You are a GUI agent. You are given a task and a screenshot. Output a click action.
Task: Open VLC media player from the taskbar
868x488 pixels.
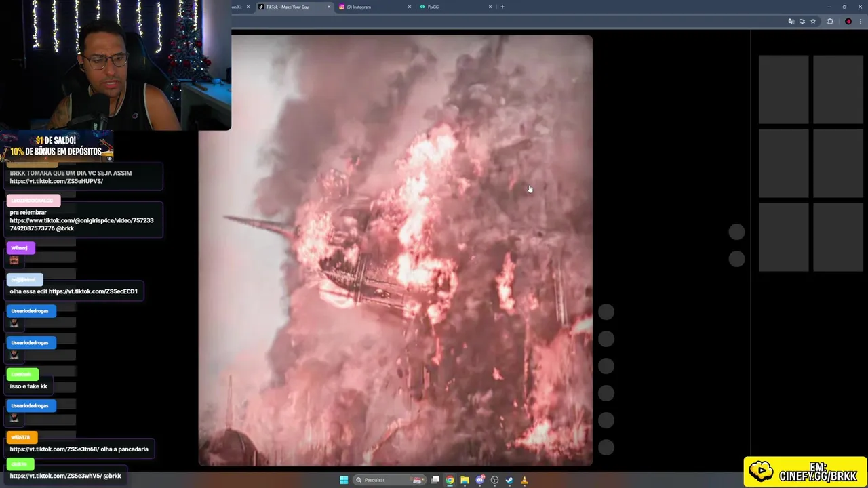tap(524, 480)
